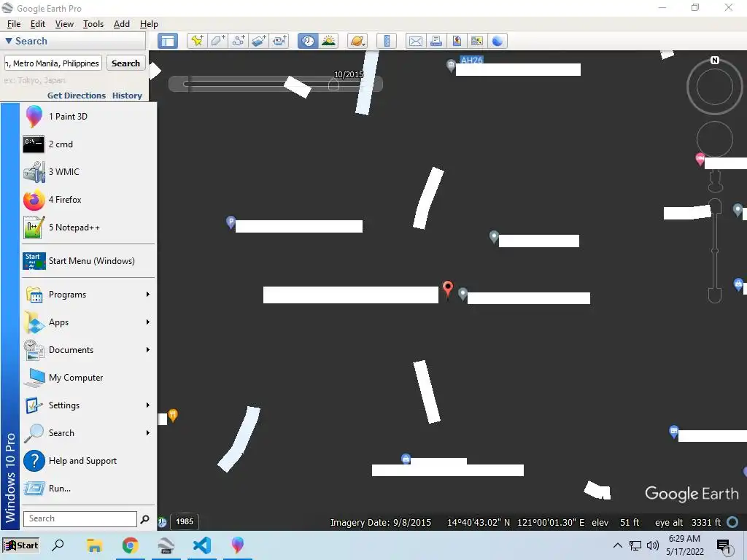This screenshot has width=747, height=560.
Task: Toggle the sidebar panel button
Action: tap(167, 41)
